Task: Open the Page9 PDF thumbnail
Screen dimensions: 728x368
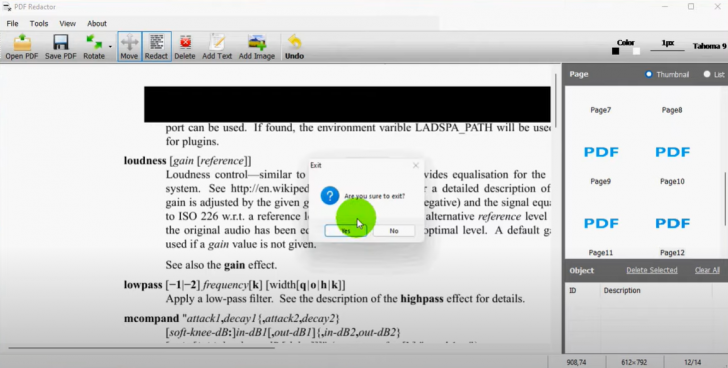Action: tap(601, 152)
